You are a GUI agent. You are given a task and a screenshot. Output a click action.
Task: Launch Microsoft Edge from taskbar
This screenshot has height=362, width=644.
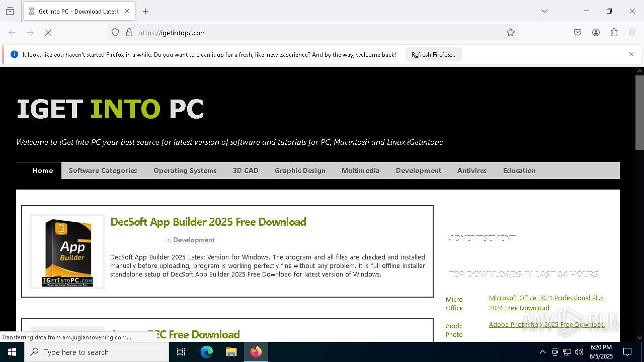click(207, 352)
